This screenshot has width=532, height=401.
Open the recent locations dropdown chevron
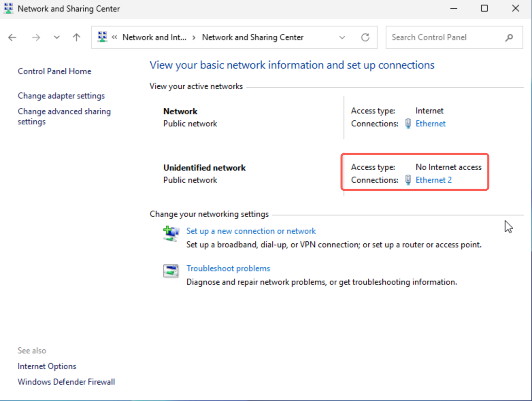pos(57,37)
